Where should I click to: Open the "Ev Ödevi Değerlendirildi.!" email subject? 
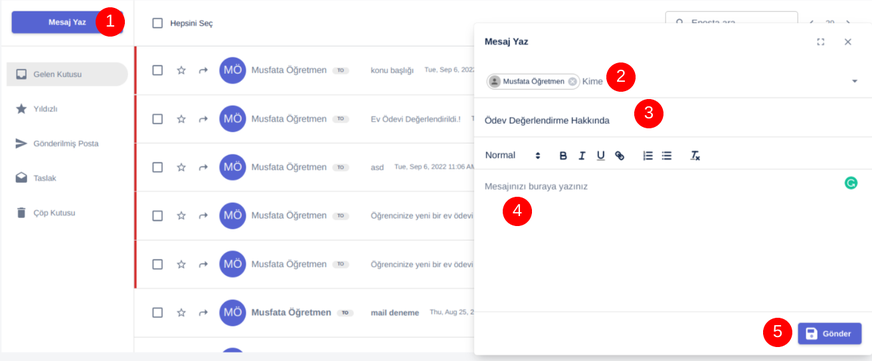click(x=415, y=119)
